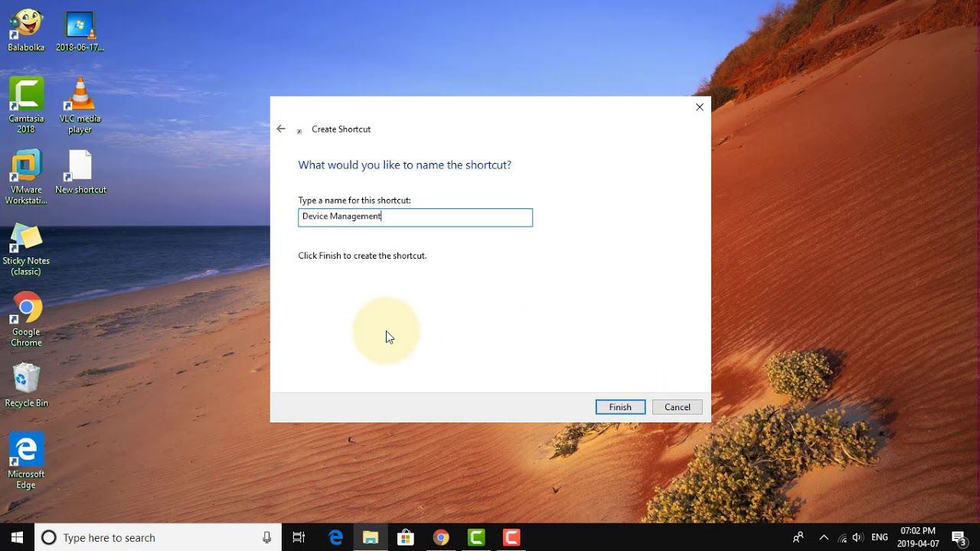
Task: Select the Microsoft Edge desktop shortcut
Action: click(x=26, y=461)
